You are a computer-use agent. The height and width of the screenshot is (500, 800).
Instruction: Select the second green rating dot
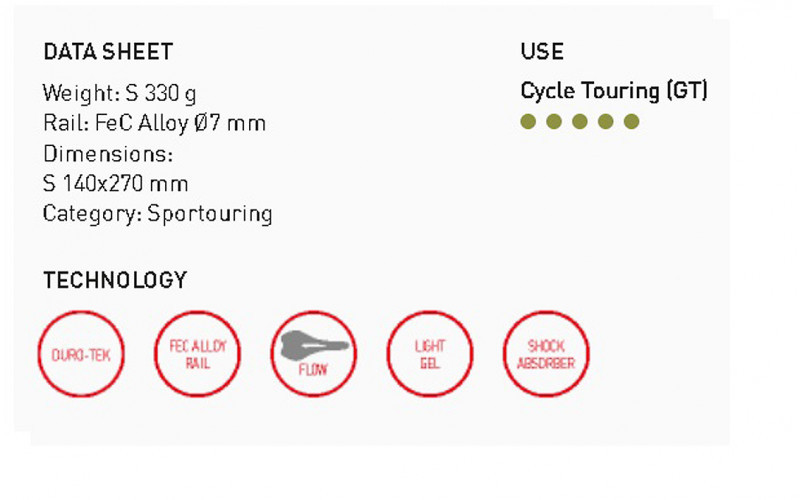554,122
